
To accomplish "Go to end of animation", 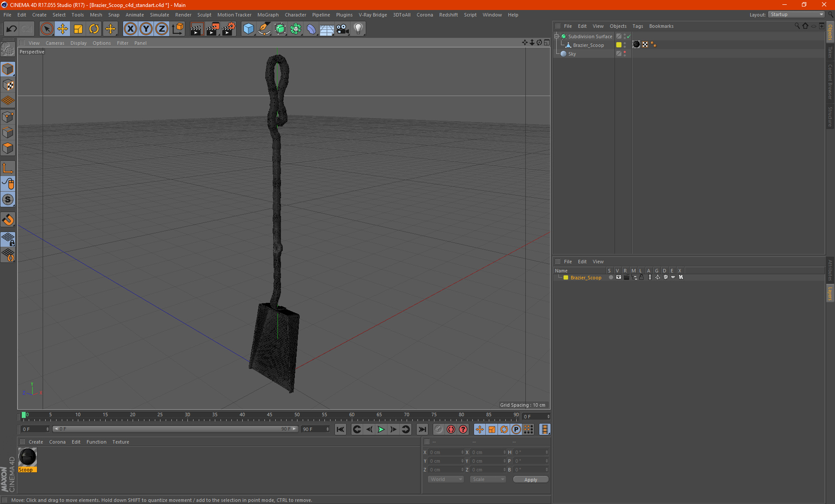I will tap(422, 429).
